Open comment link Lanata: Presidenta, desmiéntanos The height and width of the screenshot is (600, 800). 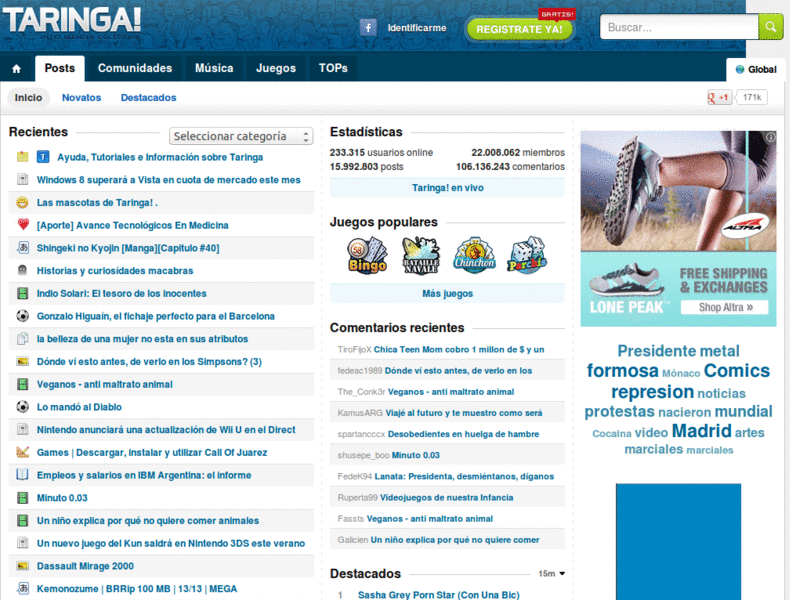click(x=464, y=477)
